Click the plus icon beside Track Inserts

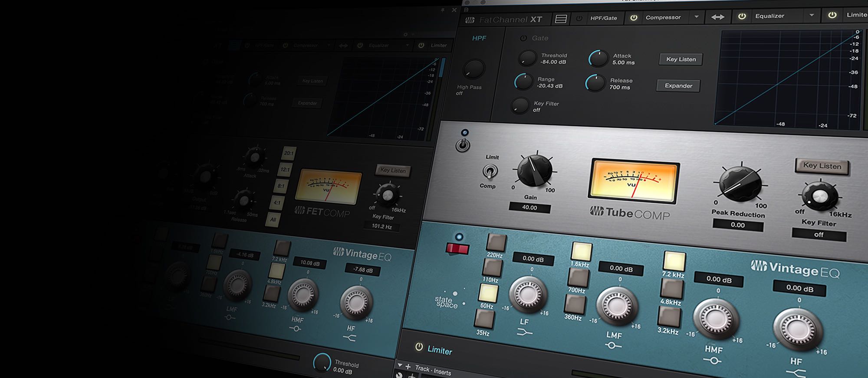[x=408, y=367]
